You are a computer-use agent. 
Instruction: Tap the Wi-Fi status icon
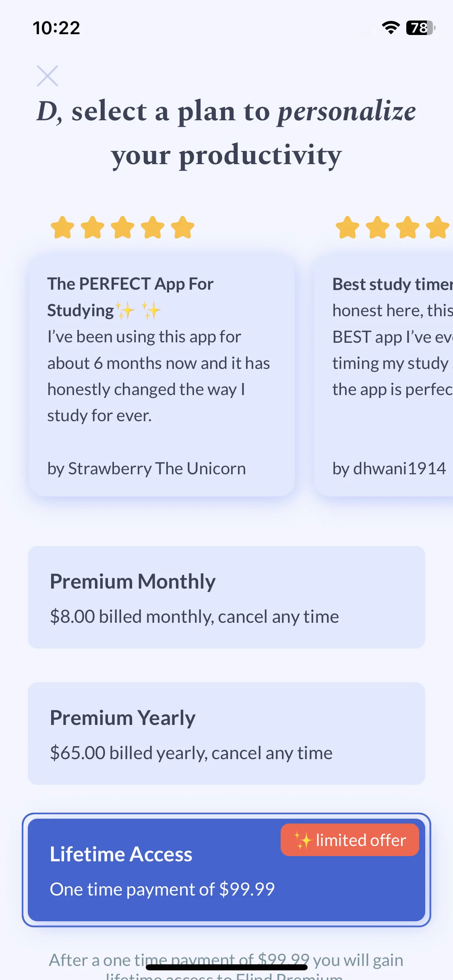(390, 28)
